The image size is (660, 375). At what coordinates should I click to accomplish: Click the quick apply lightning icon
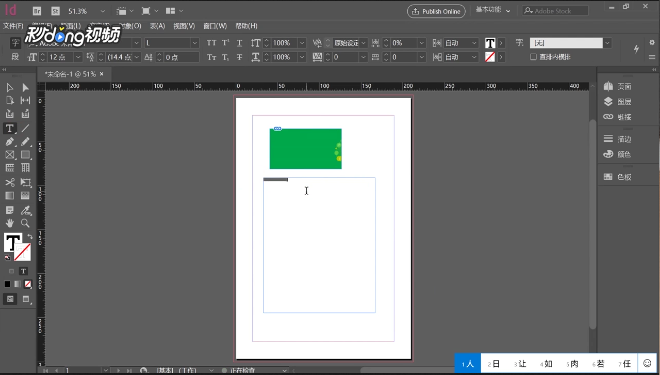point(636,49)
